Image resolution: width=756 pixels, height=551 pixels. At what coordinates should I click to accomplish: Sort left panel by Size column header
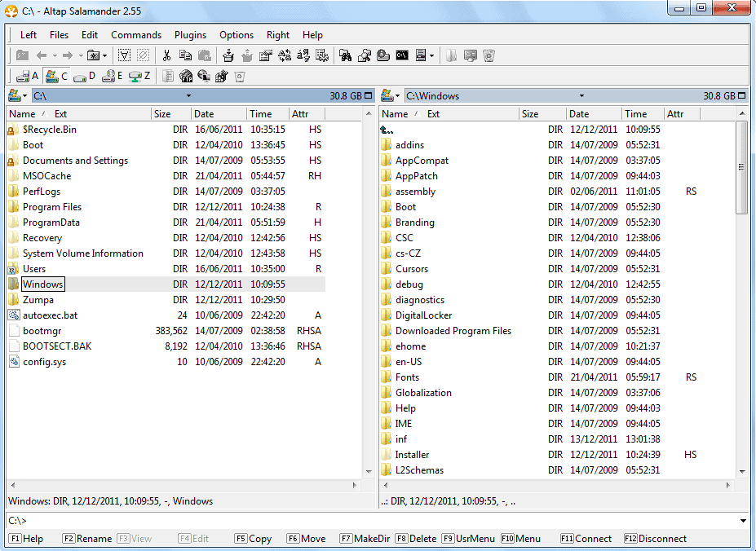pyautogui.click(x=170, y=114)
